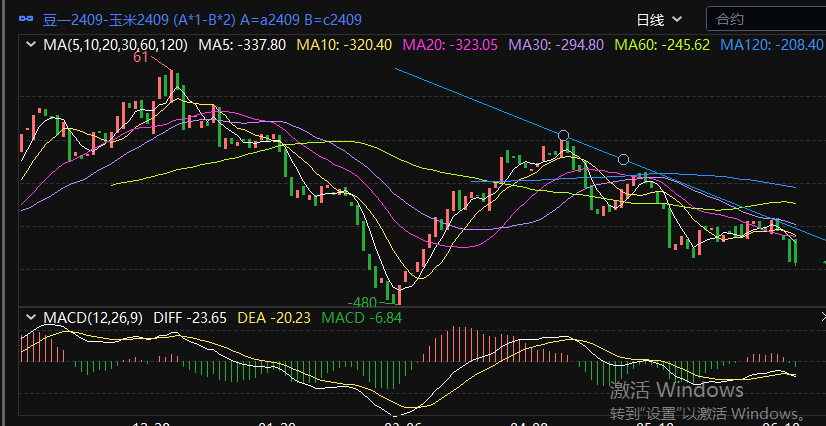Click the -480 low price marker
Image resolution: width=826 pixels, height=426 pixels.
362,302
